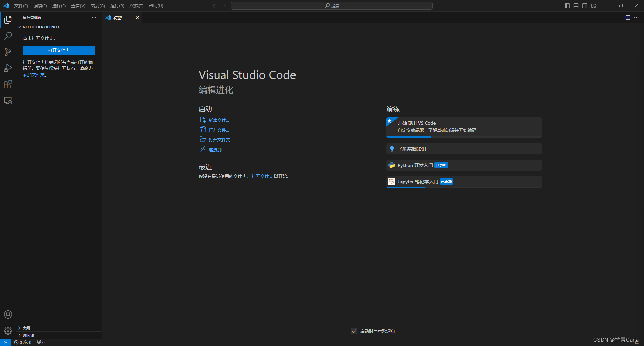Open the 查看(V) menu
Screen dimensions: 644x346
[x=78, y=6]
